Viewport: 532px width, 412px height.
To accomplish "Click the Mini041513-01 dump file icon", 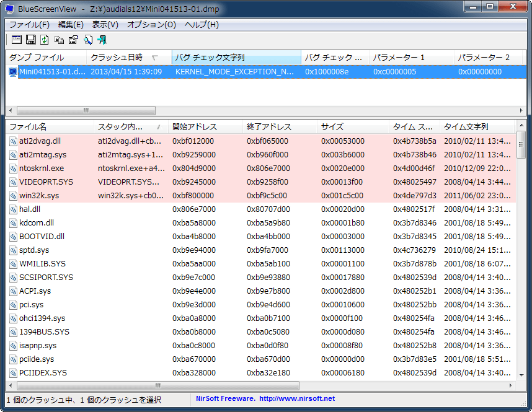I will pyautogui.click(x=13, y=72).
